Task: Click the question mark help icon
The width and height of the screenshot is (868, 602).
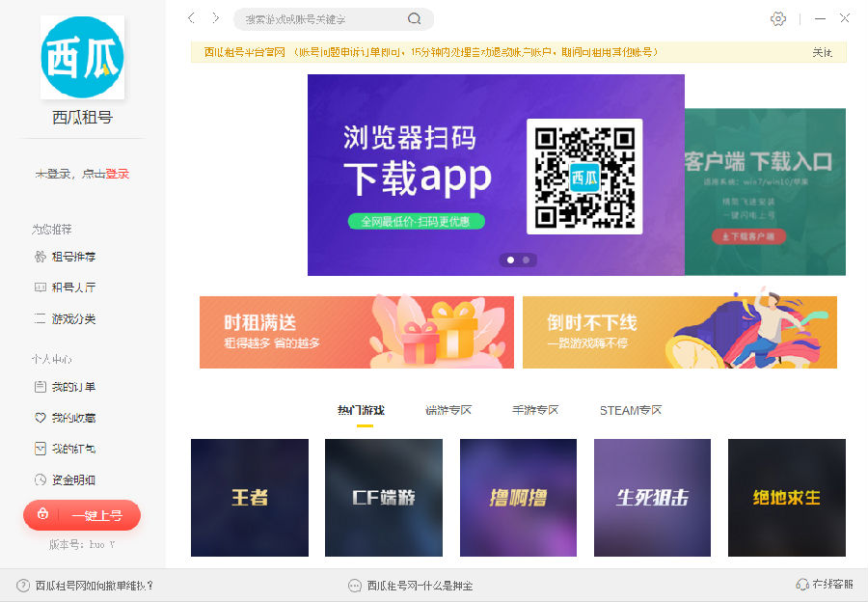Action: [23, 586]
